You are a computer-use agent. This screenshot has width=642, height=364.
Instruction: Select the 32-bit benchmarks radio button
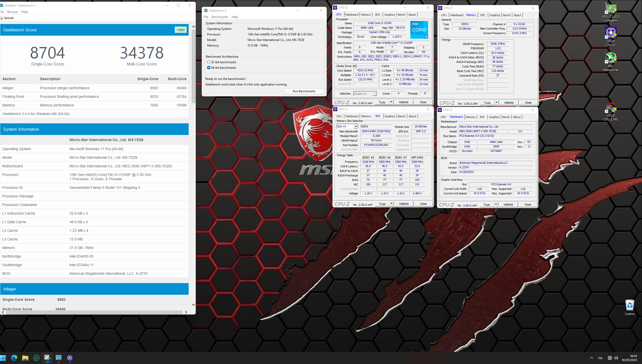coord(209,62)
